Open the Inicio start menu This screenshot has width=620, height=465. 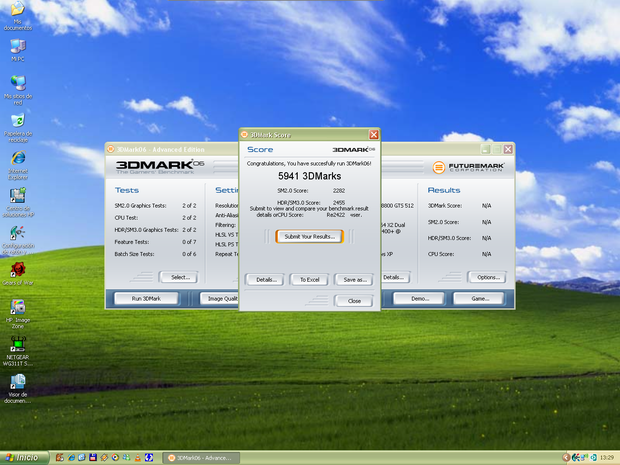click(21, 457)
